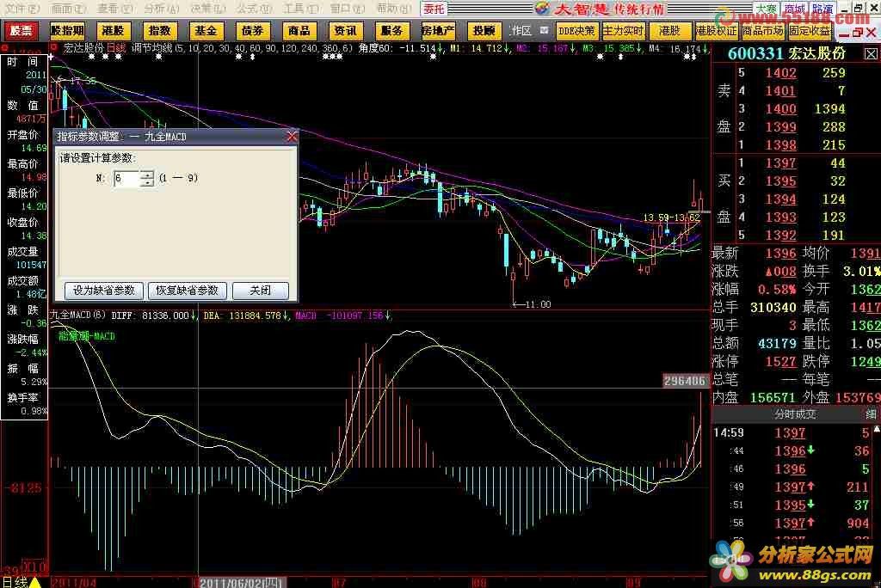This screenshot has width=881, height=588.
Task: Open the 公式 menu
Action: tap(254, 9)
